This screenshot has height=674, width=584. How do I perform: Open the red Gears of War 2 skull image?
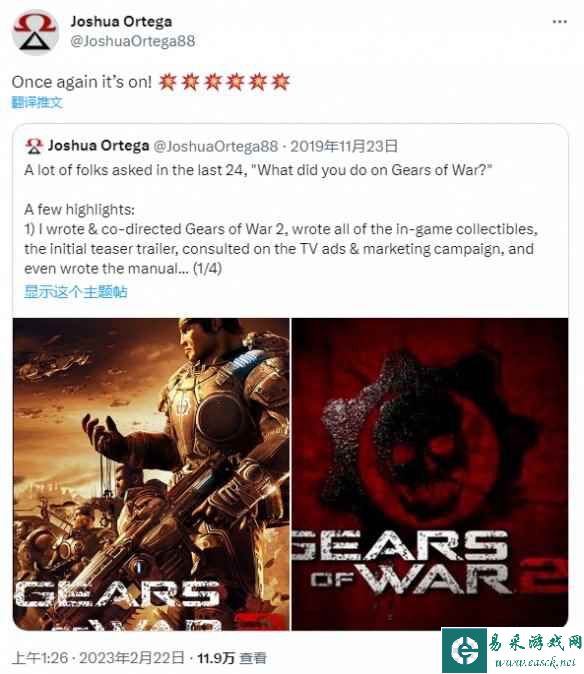click(x=430, y=474)
